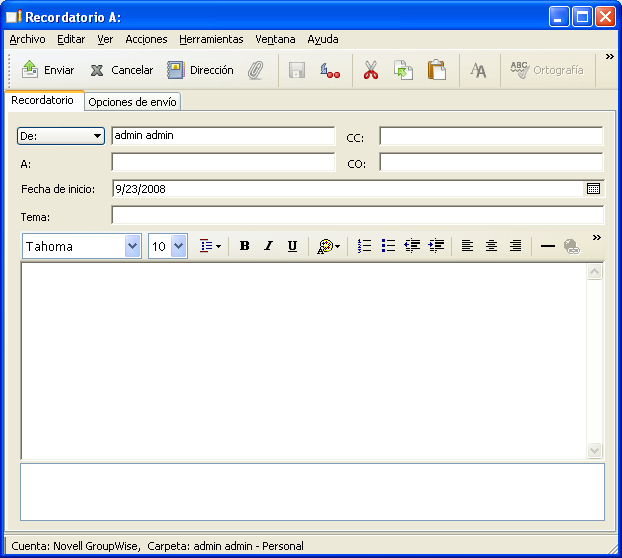Image resolution: width=622 pixels, height=558 pixels.
Task: Align text to the center
Action: [491, 246]
